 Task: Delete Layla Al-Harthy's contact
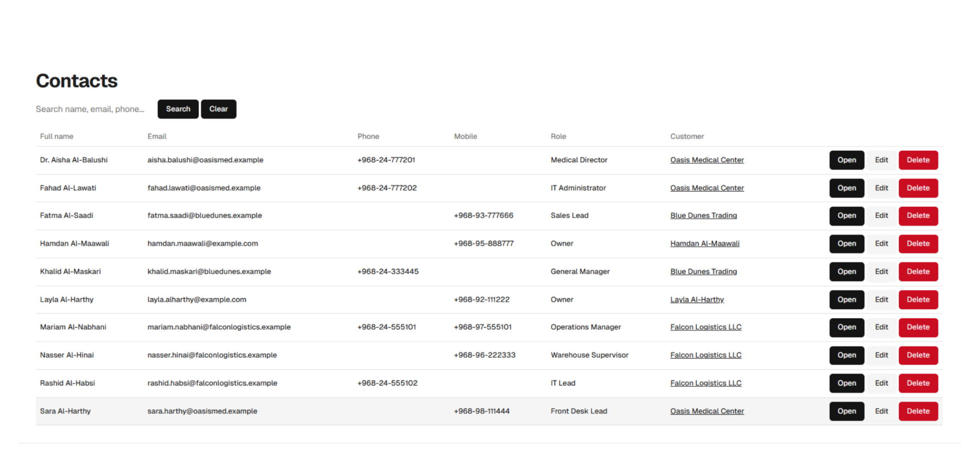click(917, 299)
